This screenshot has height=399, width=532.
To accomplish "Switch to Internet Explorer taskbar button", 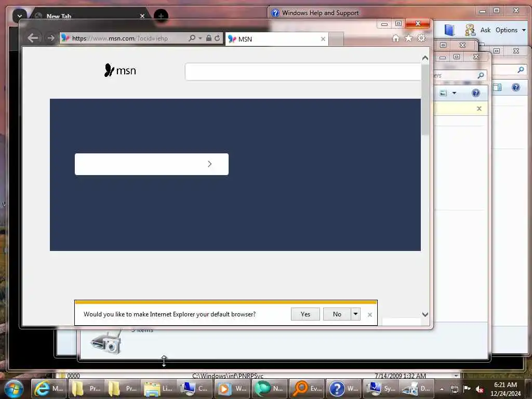I will tap(49, 389).
